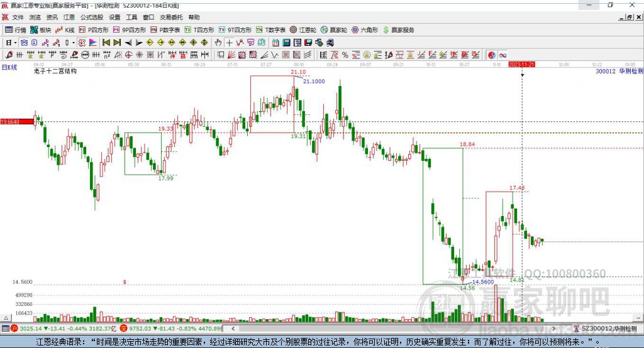Open the 赢家轮 wheel tool

pos(334,30)
